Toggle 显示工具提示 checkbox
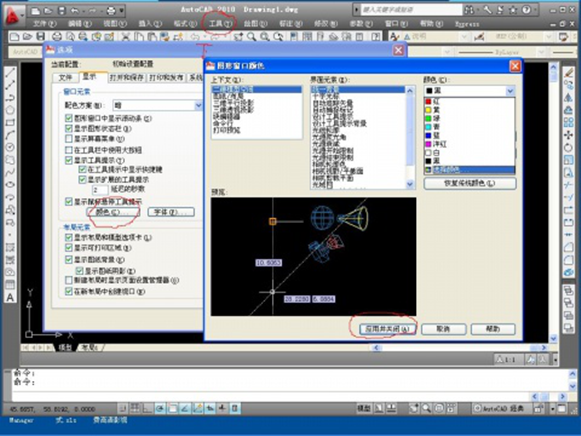This screenshot has height=436, width=581. (x=68, y=160)
